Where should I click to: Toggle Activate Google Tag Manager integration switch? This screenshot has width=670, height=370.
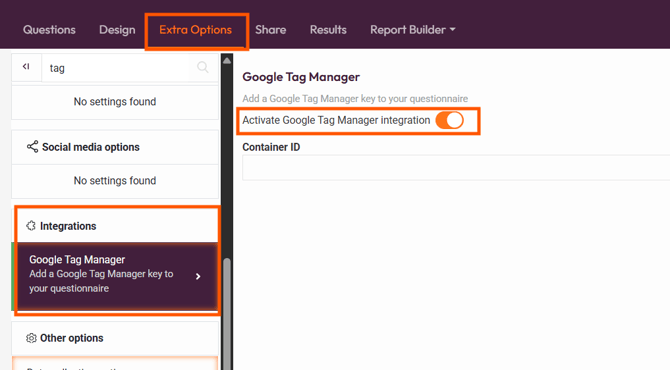click(450, 120)
